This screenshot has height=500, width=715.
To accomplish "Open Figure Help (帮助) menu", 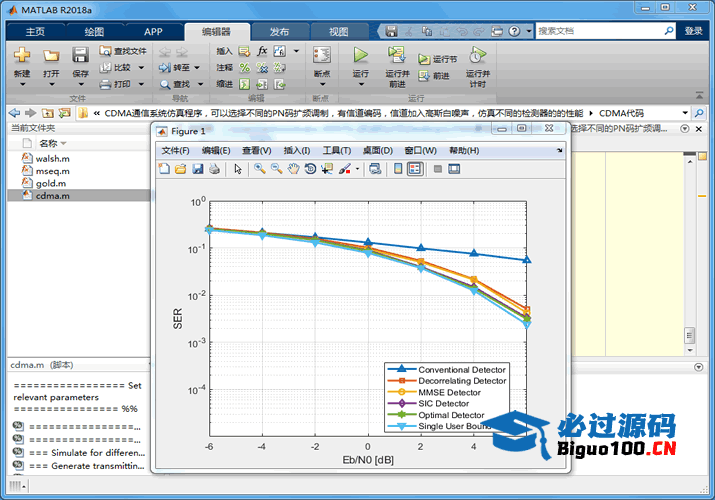I will click(464, 150).
